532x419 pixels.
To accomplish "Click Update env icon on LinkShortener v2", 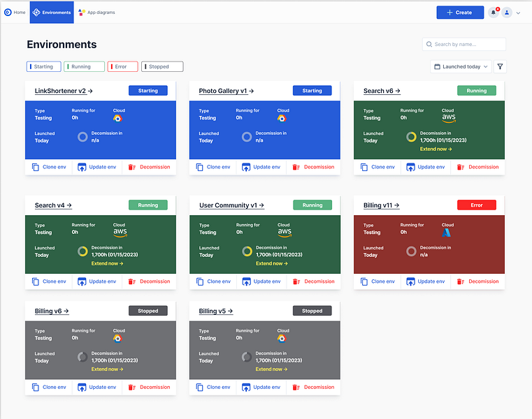I will [82, 167].
